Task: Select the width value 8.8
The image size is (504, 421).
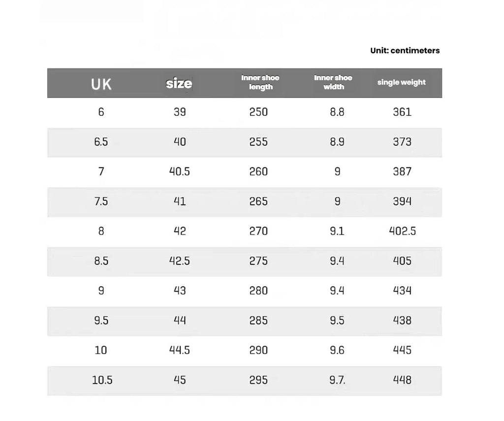Action: (337, 112)
